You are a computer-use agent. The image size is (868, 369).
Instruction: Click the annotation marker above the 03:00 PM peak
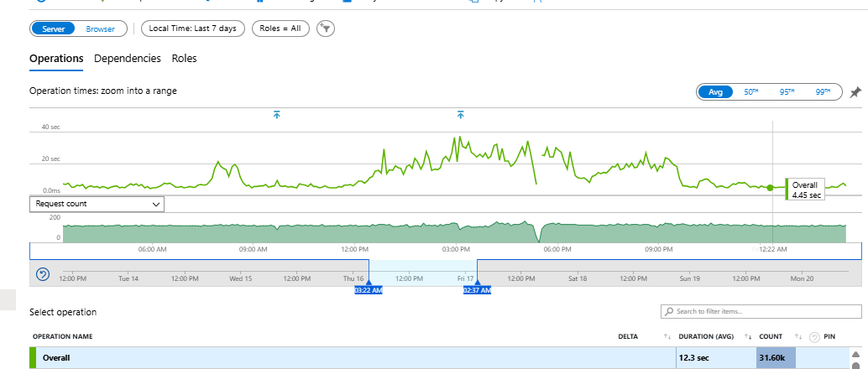tap(461, 115)
